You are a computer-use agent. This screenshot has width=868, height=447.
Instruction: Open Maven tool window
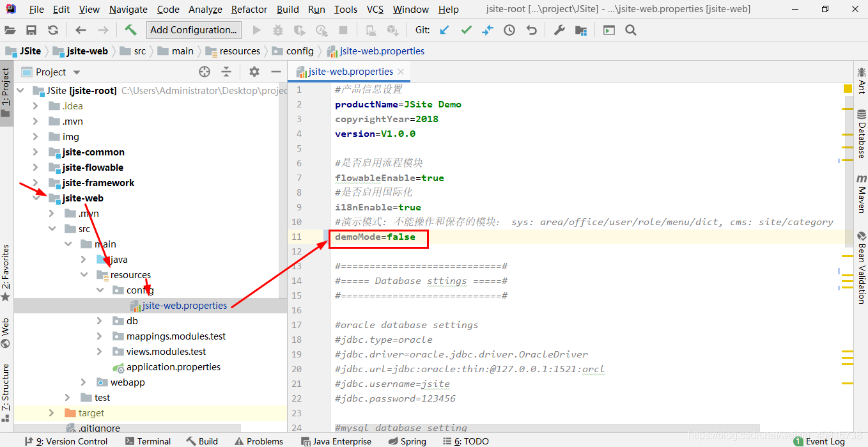pyautogui.click(x=861, y=194)
